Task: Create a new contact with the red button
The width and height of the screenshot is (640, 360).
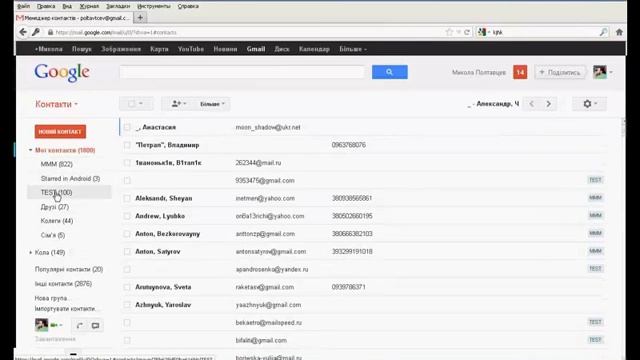Action: pyautogui.click(x=60, y=131)
